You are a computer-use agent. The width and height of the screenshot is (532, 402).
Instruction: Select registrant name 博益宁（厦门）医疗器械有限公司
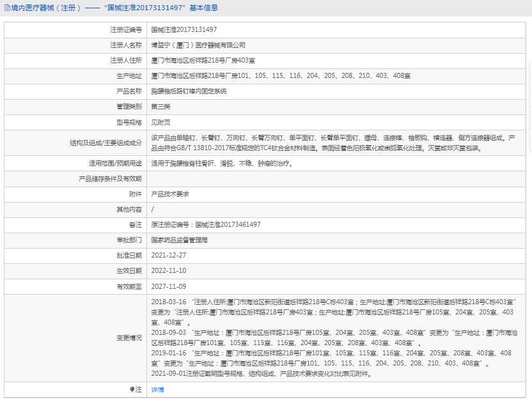pos(198,45)
